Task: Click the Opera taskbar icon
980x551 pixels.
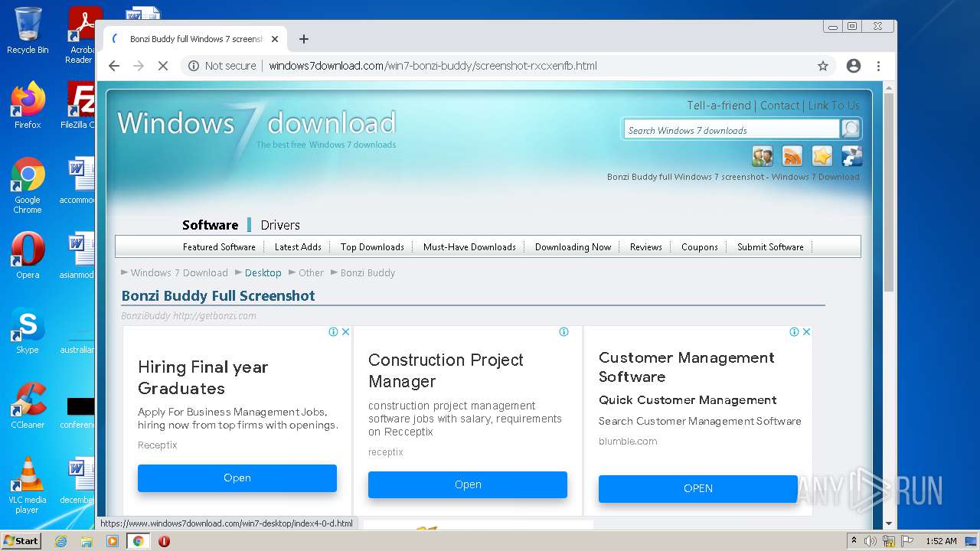Action: (x=164, y=541)
